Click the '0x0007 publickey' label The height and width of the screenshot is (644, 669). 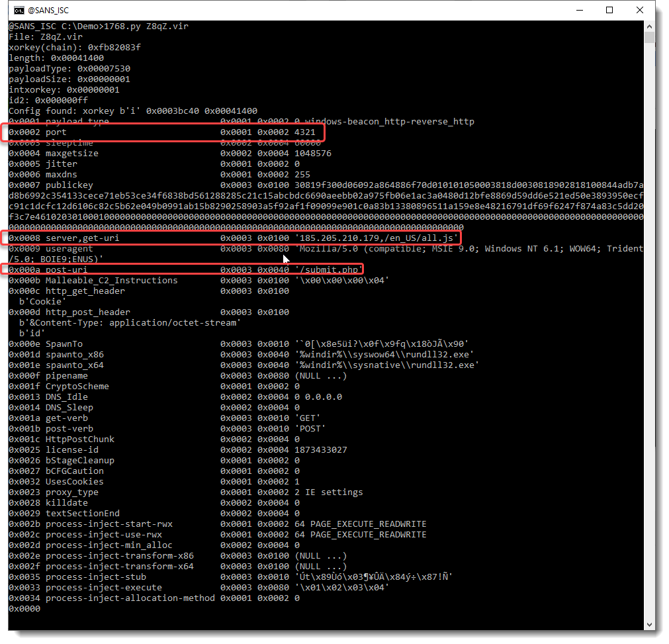point(51,185)
